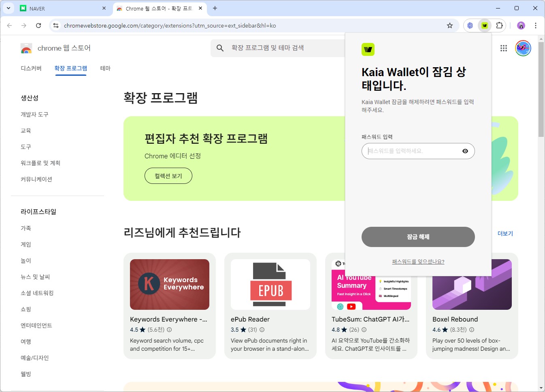Open the Extensions puzzle-piece menu

(x=499, y=26)
